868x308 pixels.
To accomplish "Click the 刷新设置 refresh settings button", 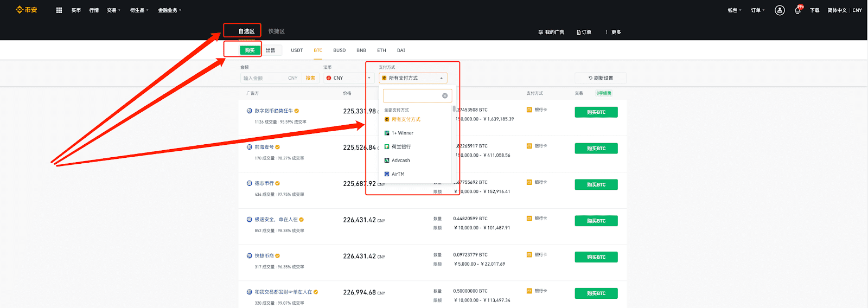I will point(601,78).
